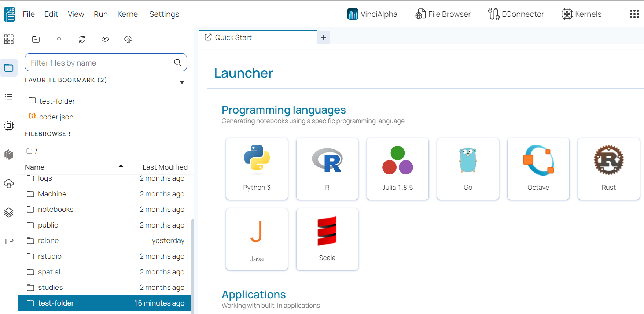Click the FILEBROWSER section header
This screenshot has width=644, height=314.
tap(48, 134)
